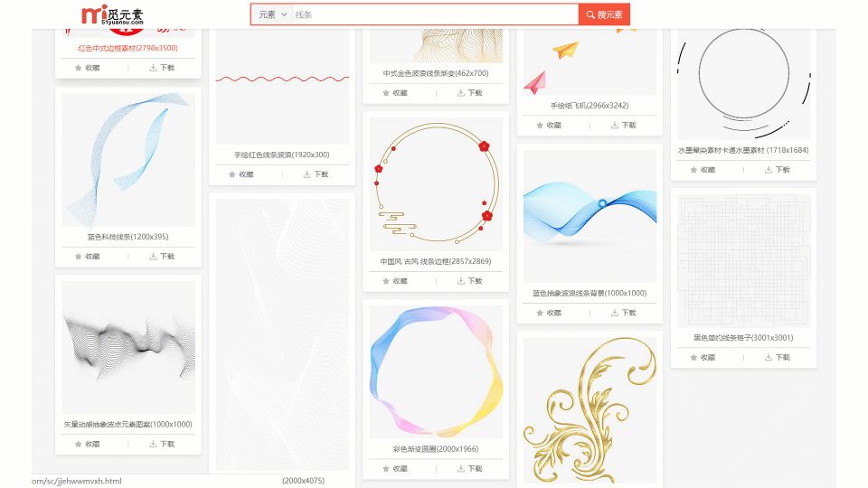Download the 蓝色抽象波浪线条背景 image
This screenshot has height=488, width=868.
pyautogui.click(x=615, y=313)
